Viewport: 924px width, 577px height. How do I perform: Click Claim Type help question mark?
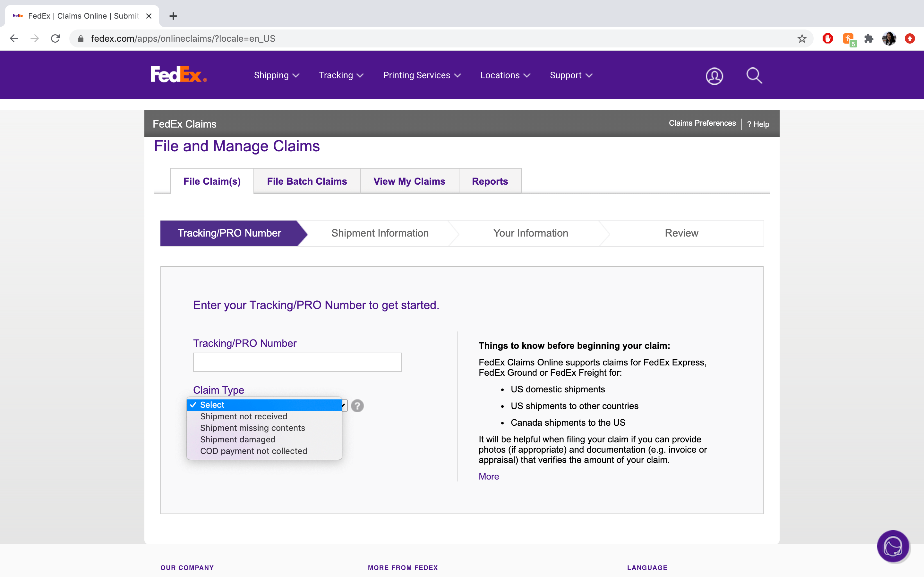click(357, 406)
